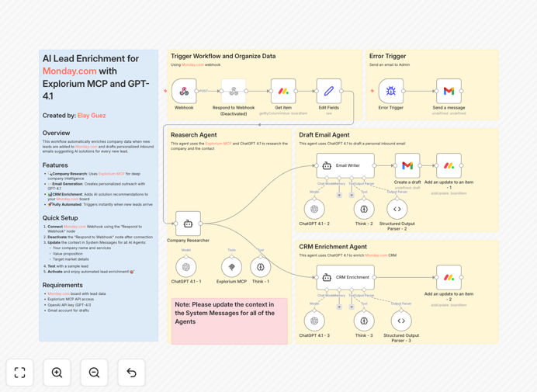This screenshot has width=537, height=392.
Task: Open the Error Trigger bug node
Action: [391, 91]
